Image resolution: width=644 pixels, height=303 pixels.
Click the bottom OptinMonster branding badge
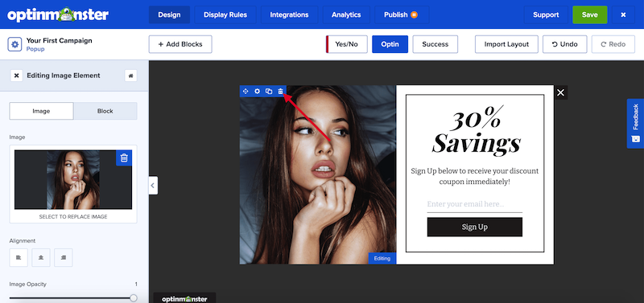[184, 298]
